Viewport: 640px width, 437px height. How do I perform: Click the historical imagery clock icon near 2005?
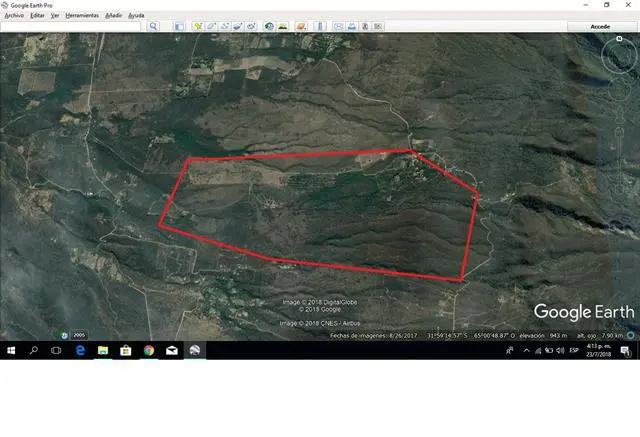tap(64, 335)
